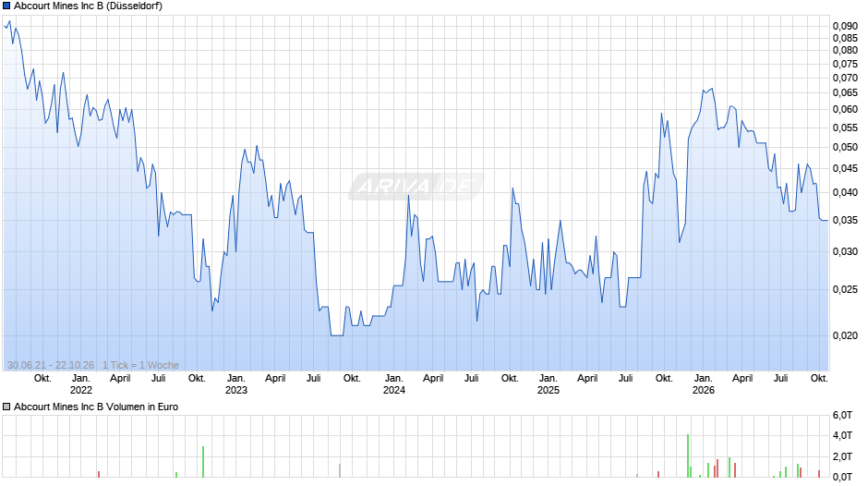Click the 2,0T volume axis label
868x486 pixels.
pyautogui.click(x=842, y=456)
